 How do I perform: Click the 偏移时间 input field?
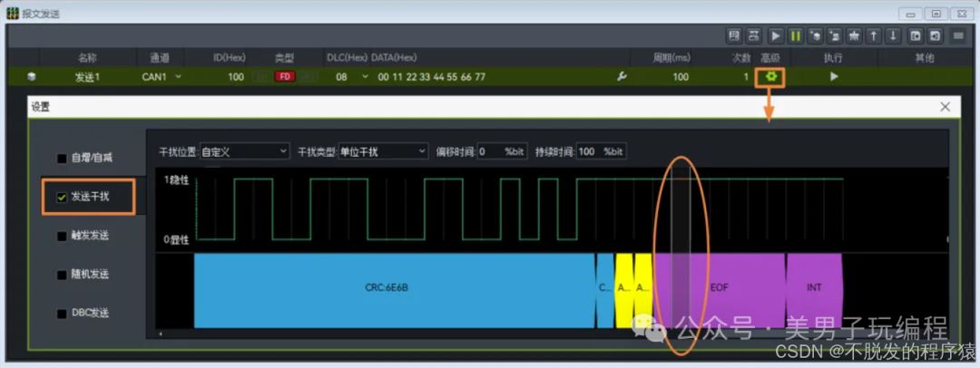click(503, 151)
